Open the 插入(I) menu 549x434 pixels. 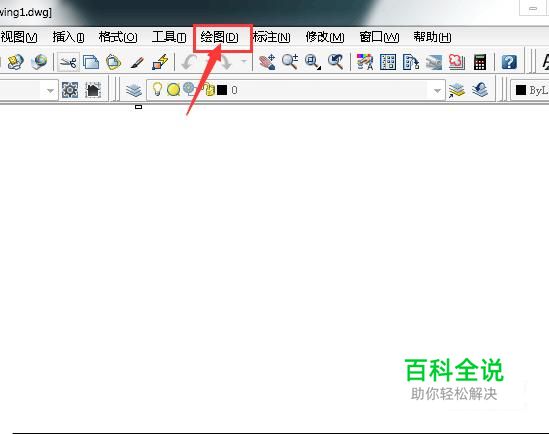click(x=68, y=37)
